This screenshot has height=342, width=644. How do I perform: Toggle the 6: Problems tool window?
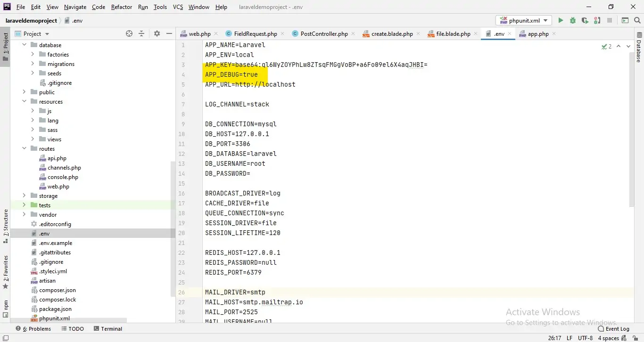click(33, 328)
